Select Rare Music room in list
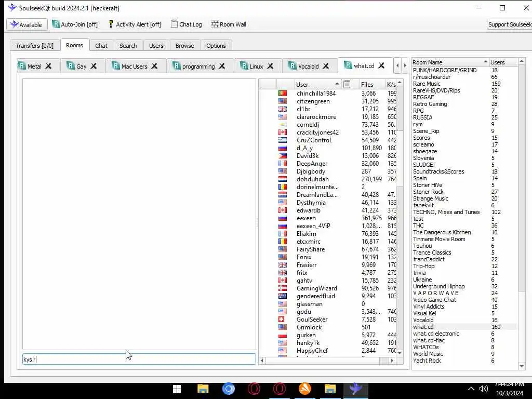Image resolution: width=532 pixels, height=399 pixels. click(x=427, y=84)
